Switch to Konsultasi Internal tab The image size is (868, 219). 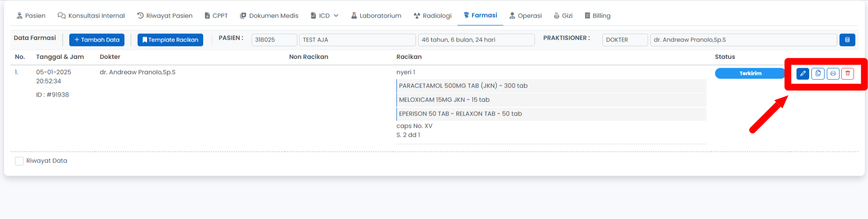click(x=91, y=16)
